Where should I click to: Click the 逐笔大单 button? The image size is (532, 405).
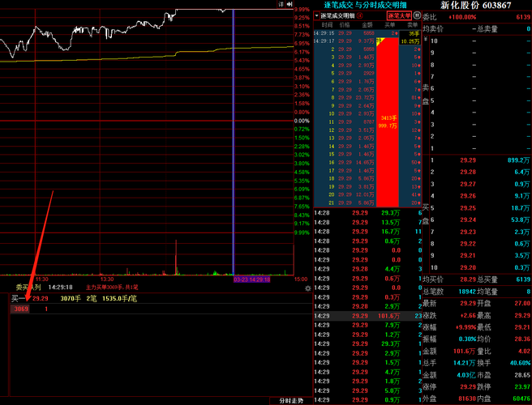[x=399, y=15]
